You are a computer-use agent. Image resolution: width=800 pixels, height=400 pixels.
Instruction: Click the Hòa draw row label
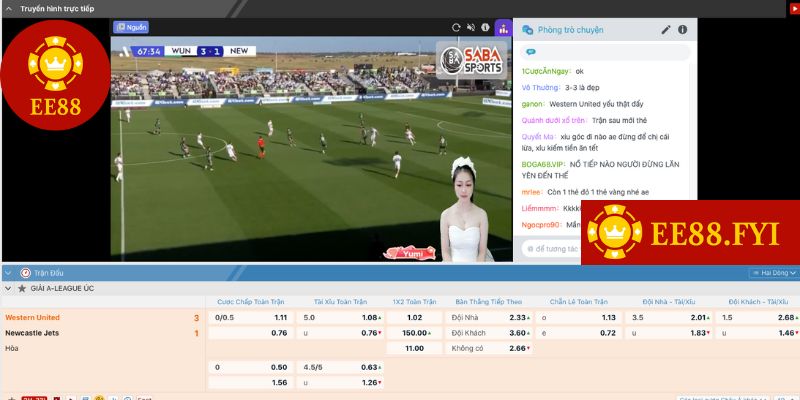[x=12, y=348]
